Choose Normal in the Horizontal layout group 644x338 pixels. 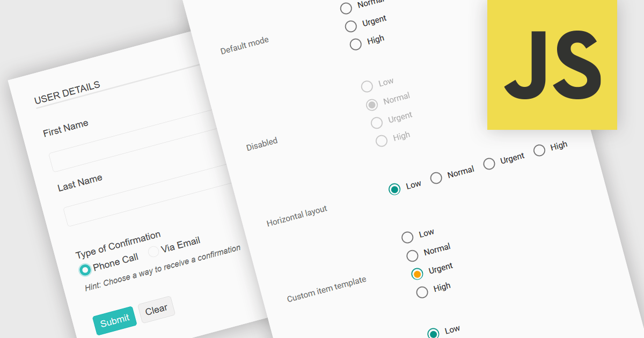pos(436,178)
